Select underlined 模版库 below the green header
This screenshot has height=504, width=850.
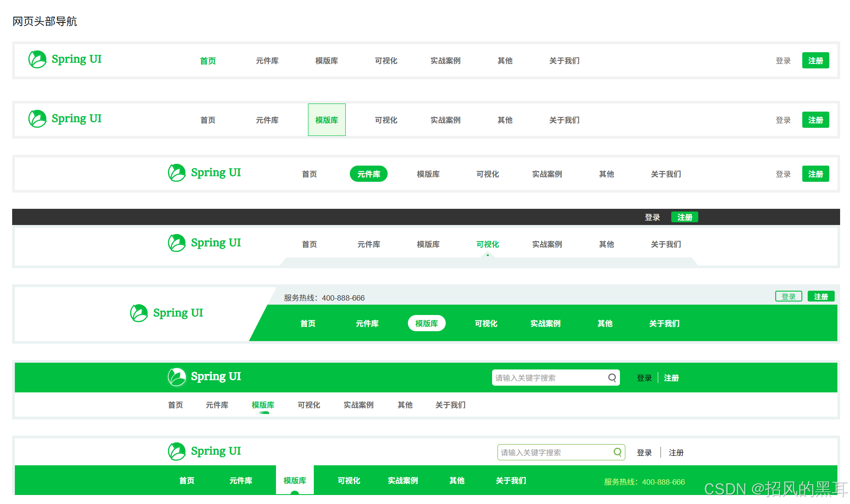[x=263, y=405]
